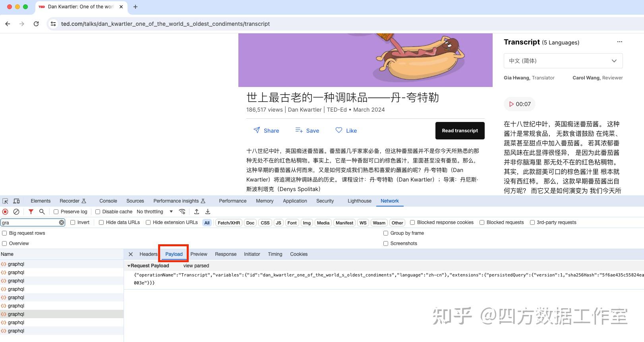Toggle the network filter funnel icon
Image resolution: width=644 pixels, height=342 pixels.
(x=31, y=212)
